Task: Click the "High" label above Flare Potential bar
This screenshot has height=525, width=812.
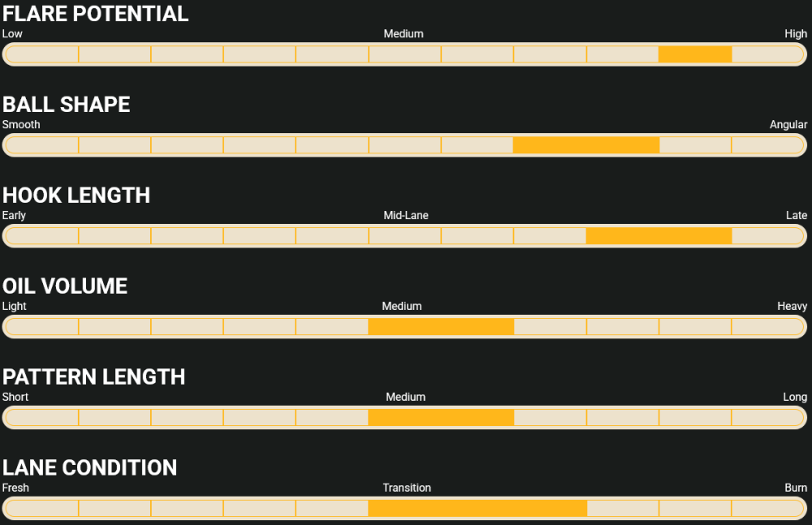Action: click(x=796, y=34)
